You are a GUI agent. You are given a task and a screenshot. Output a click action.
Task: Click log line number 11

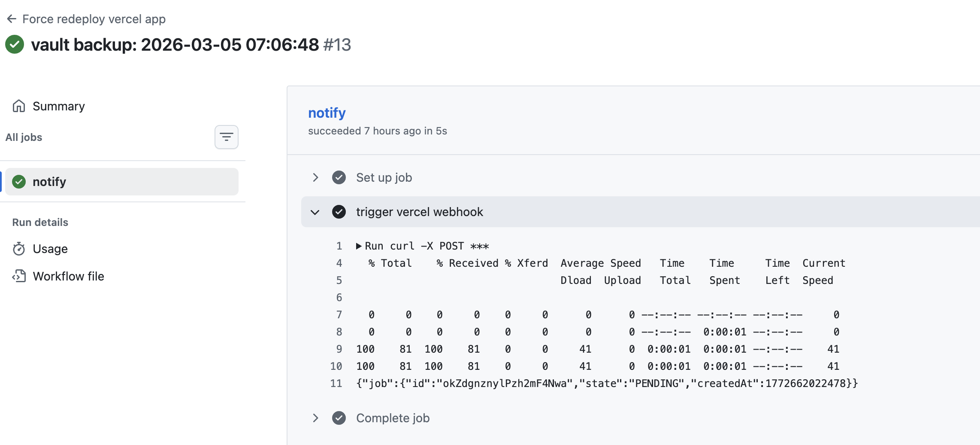pos(336,384)
